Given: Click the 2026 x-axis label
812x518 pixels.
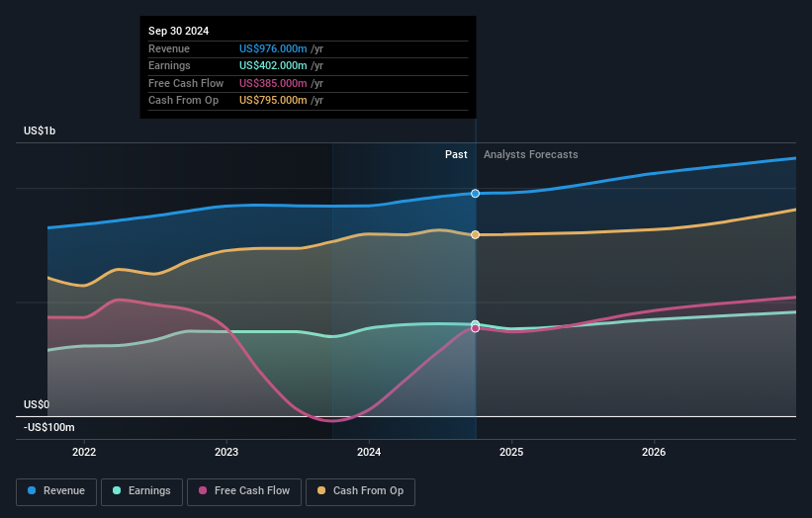Looking at the screenshot, I should [654, 453].
